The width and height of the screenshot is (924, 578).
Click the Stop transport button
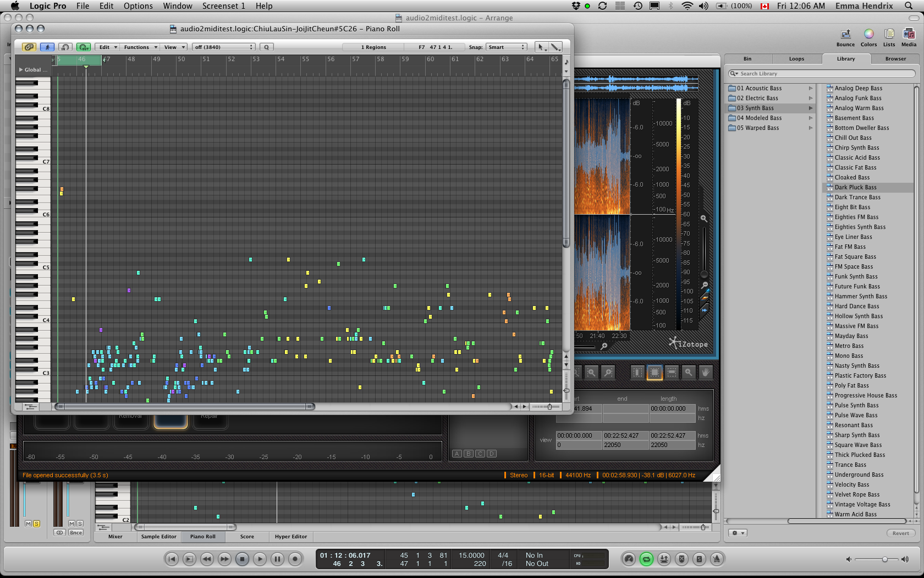[242, 559]
